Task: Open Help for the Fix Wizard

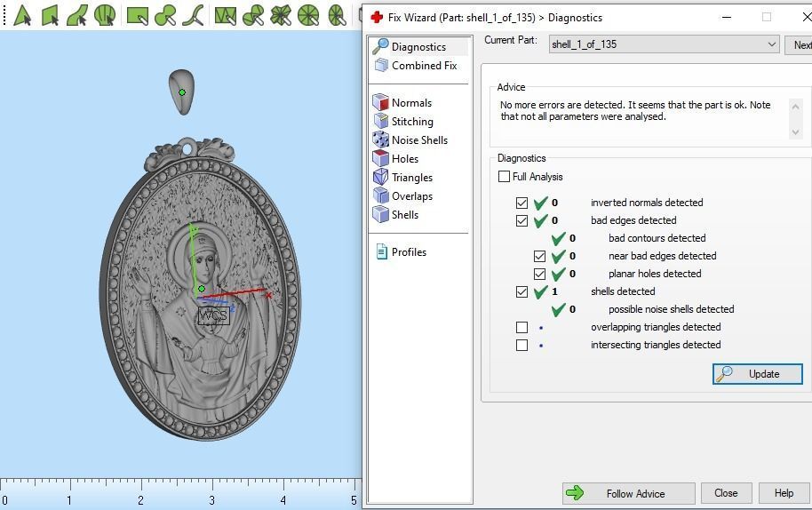Action: pyautogui.click(x=784, y=493)
